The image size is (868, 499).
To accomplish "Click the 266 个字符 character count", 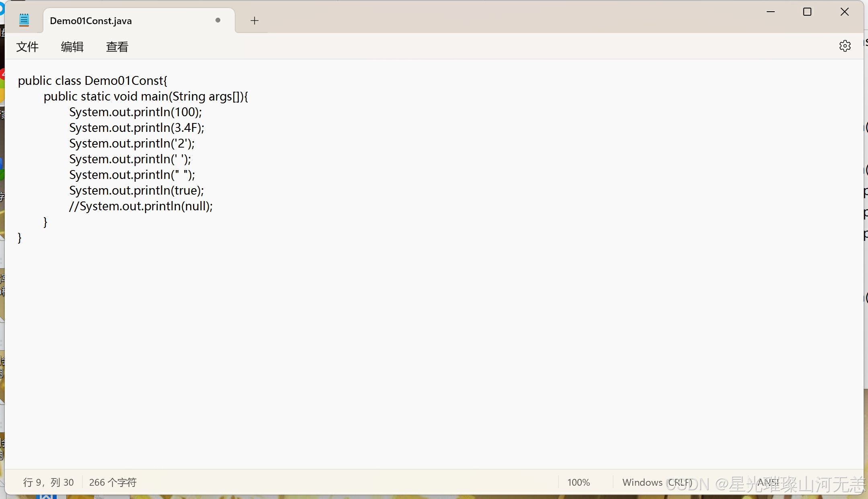I will pyautogui.click(x=113, y=482).
